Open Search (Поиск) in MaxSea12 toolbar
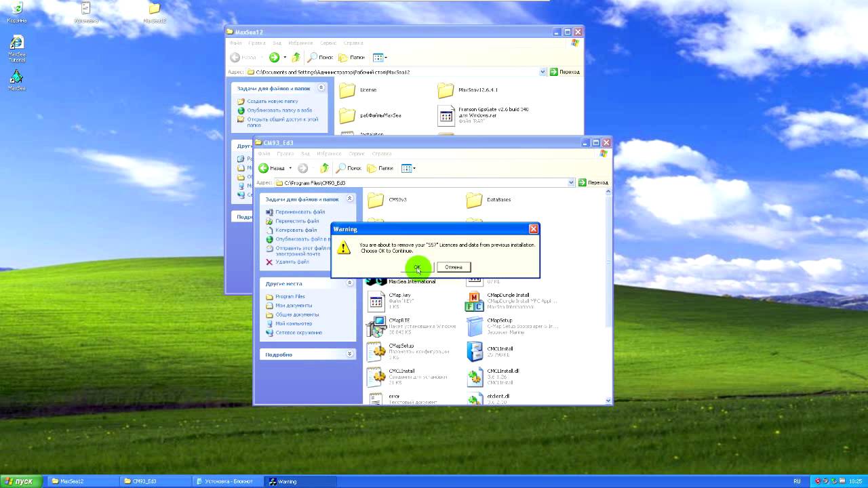The width and height of the screenshot is (868, 488). tap(320, 58)
